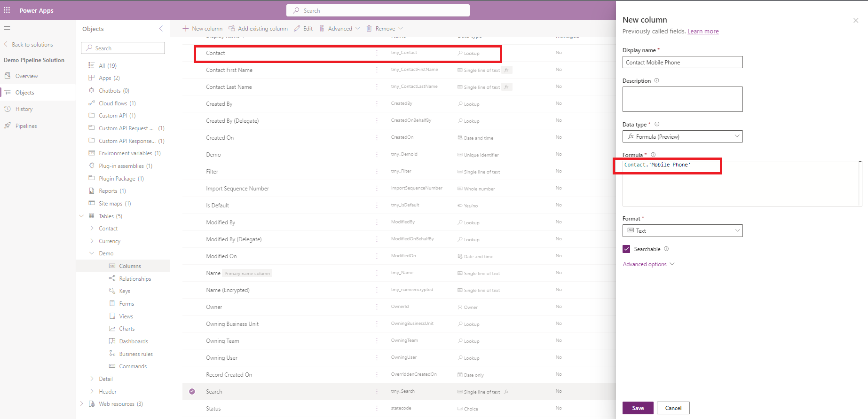
Task: Click the Display name input field
Action: coord(683,62)
